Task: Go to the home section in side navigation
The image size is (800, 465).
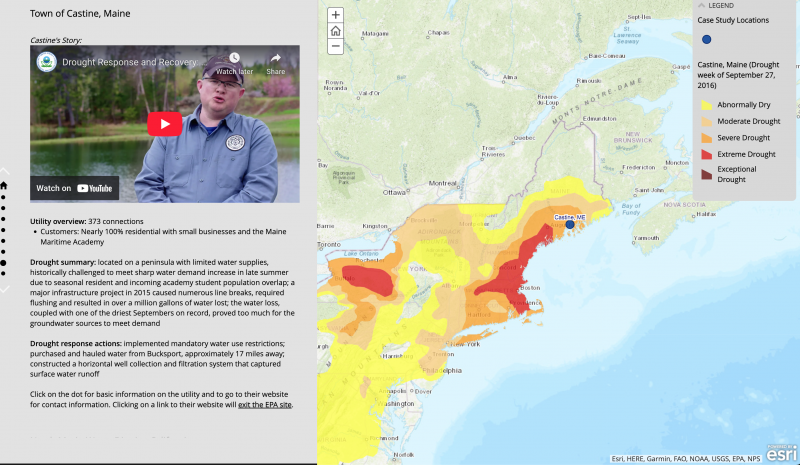Action: tap(4, 185)
